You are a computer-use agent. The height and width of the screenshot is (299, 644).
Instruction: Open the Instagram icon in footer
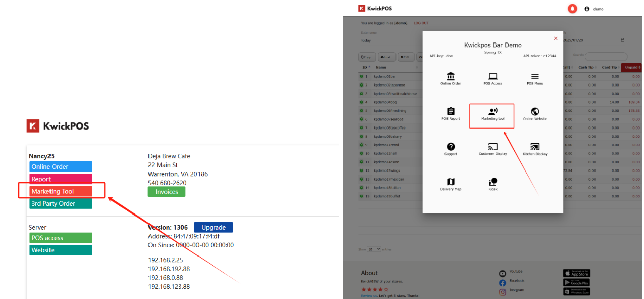click(502, 292)
